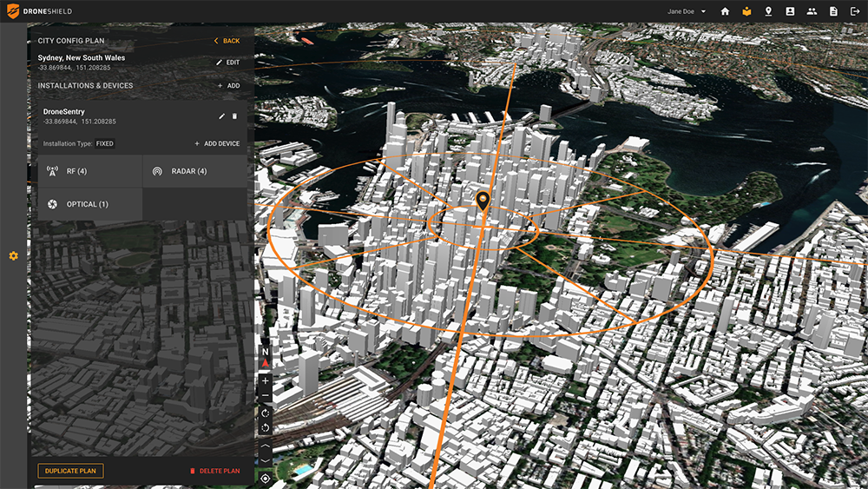Click the DroneSentry map marker pin
Image resolution: width=868 pixels, height=489 pixels.
click(483, 201)
